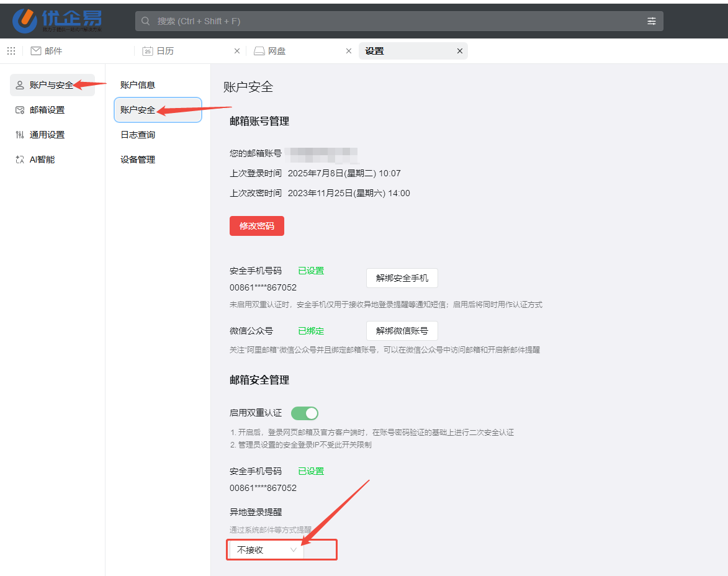
Task: Close the 网盘 tab
Action: (x=349, y=51)
